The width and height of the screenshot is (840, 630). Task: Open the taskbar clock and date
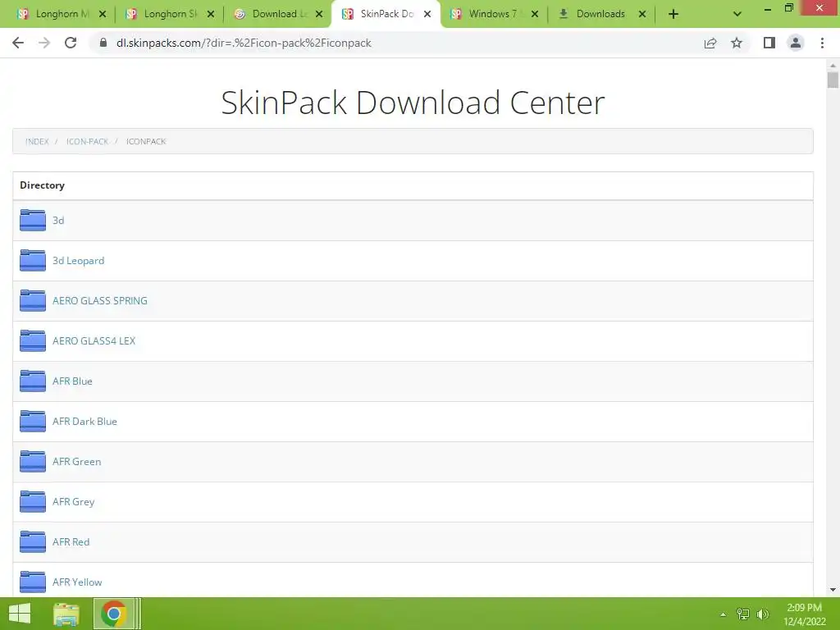(804, 614)
